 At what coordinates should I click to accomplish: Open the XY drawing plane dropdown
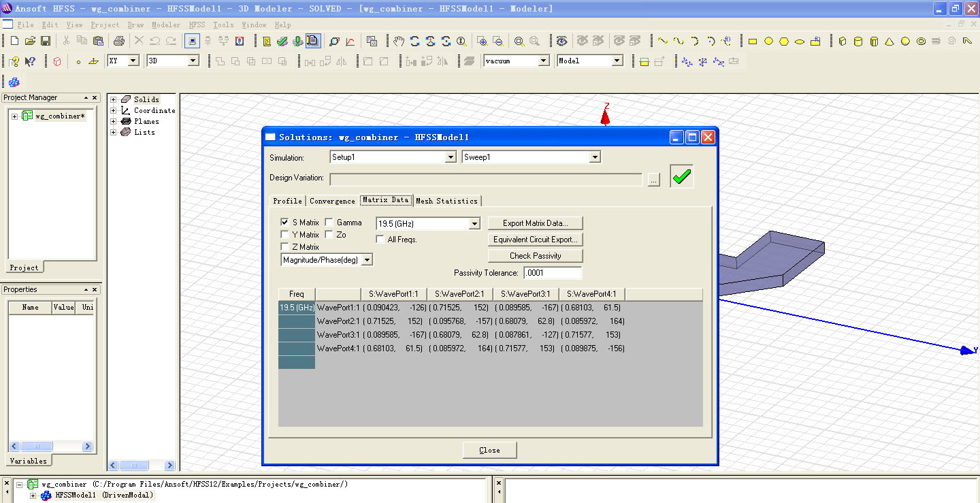coord(133,61)
